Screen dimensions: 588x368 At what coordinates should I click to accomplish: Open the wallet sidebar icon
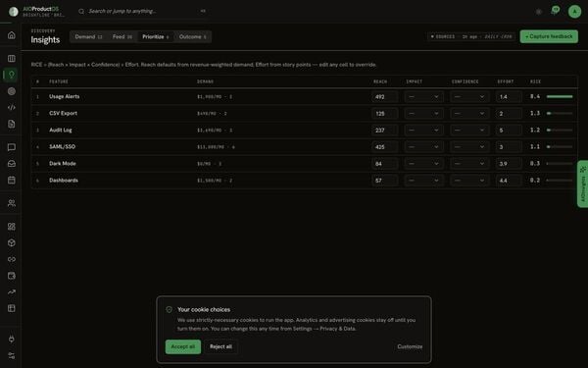(12, 276)
